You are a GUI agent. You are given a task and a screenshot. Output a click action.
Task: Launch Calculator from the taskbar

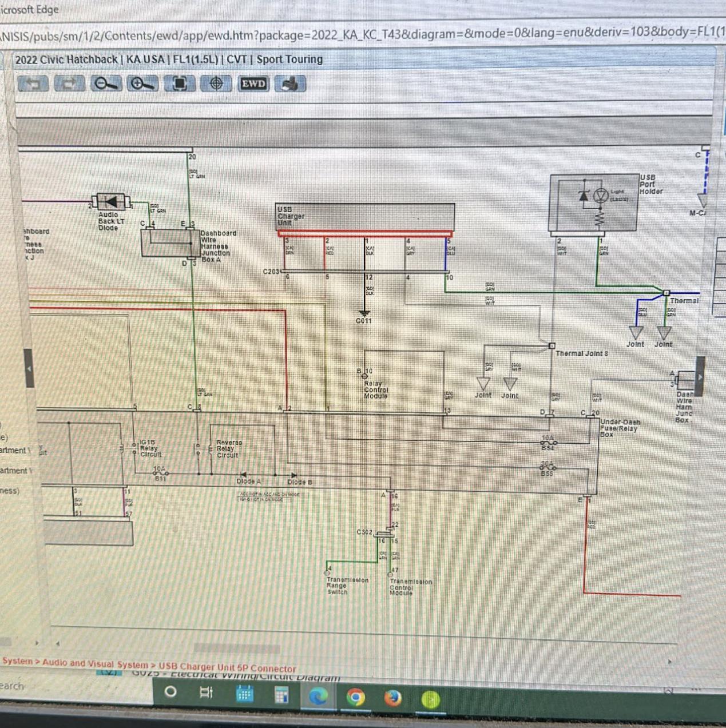(x=281, y=695)
